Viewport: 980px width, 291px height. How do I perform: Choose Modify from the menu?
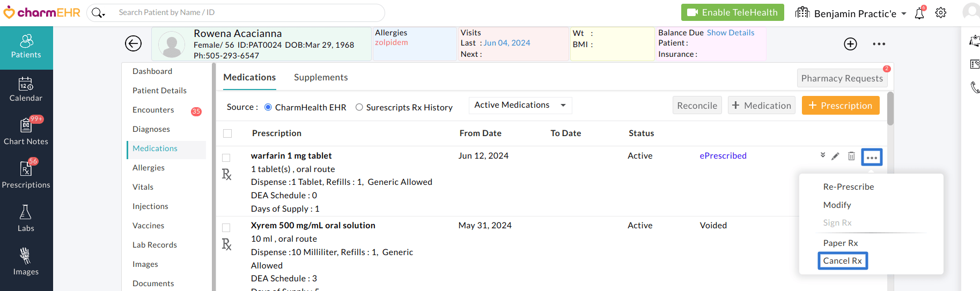[x=837, y=205]
